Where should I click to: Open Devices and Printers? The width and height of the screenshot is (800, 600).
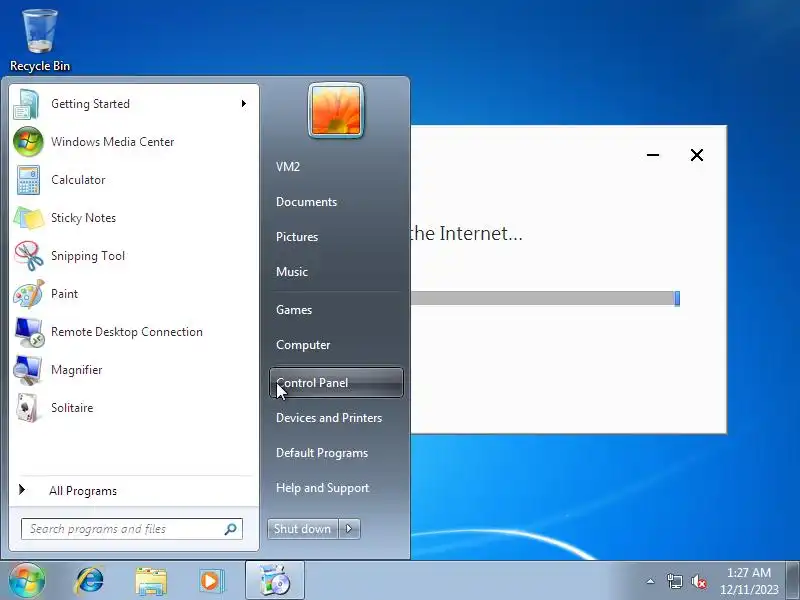pyautogui.click(x=329, y=418)
